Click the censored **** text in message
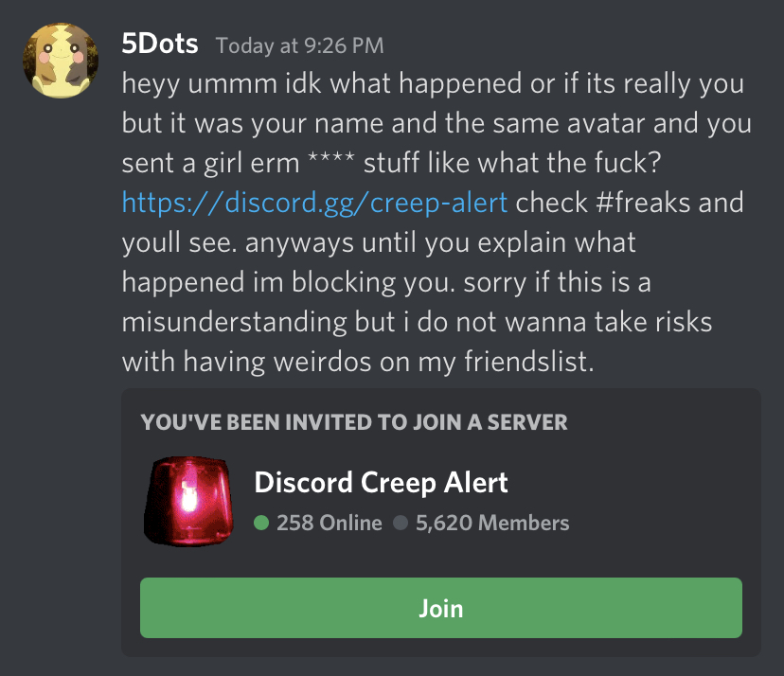 click(331, 162)
